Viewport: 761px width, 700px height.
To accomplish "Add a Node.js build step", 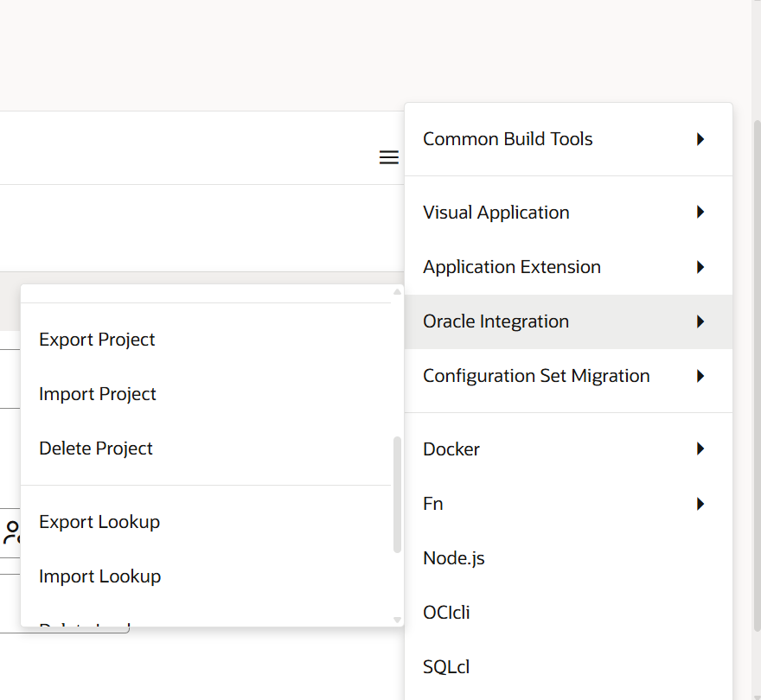I will click(x=454, y=558).
